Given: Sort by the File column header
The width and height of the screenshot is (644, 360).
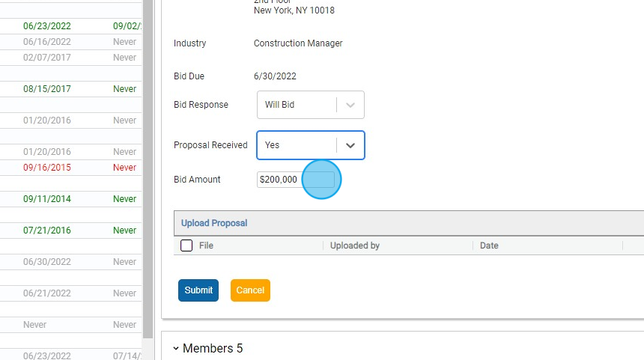Looking at the screenshot, I should point(206,245).
